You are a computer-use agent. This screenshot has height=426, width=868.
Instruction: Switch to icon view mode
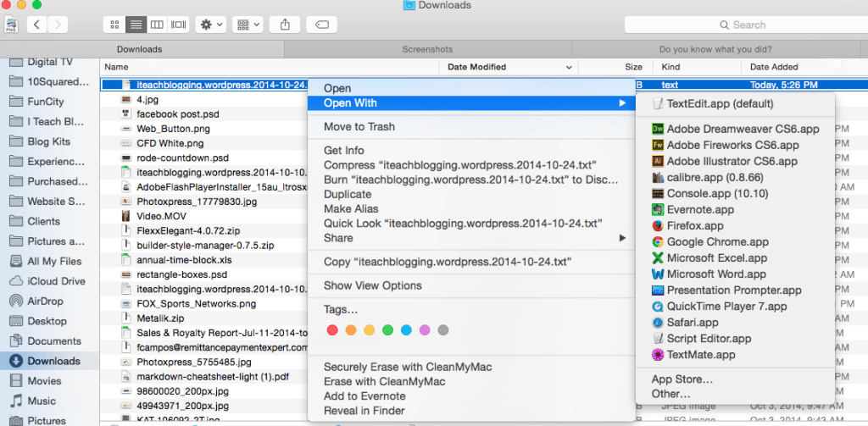pos(114,25)
